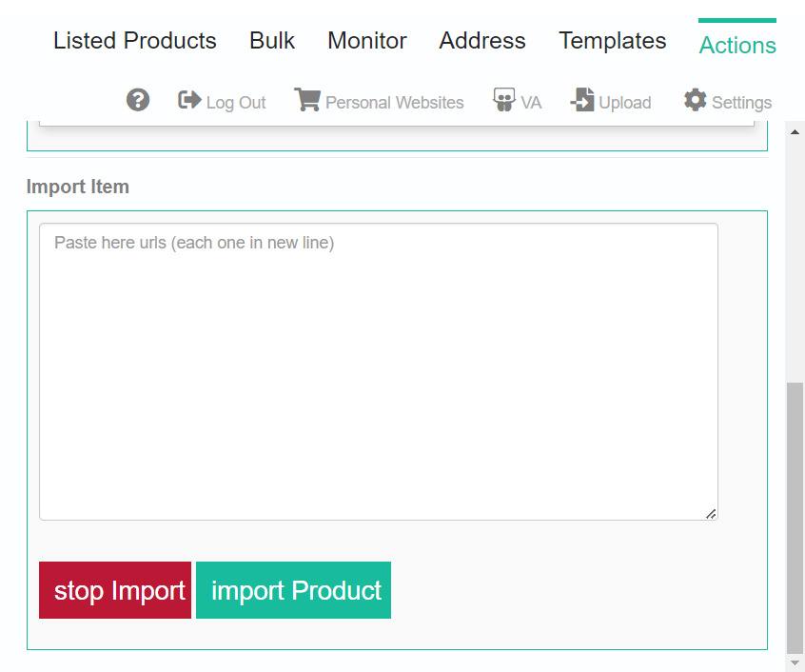Image resolution: width=805 pixels, height=672 pixels.
Task: Go to the Monitor tab
Action: pyautogui.click(x=367, y=41)
